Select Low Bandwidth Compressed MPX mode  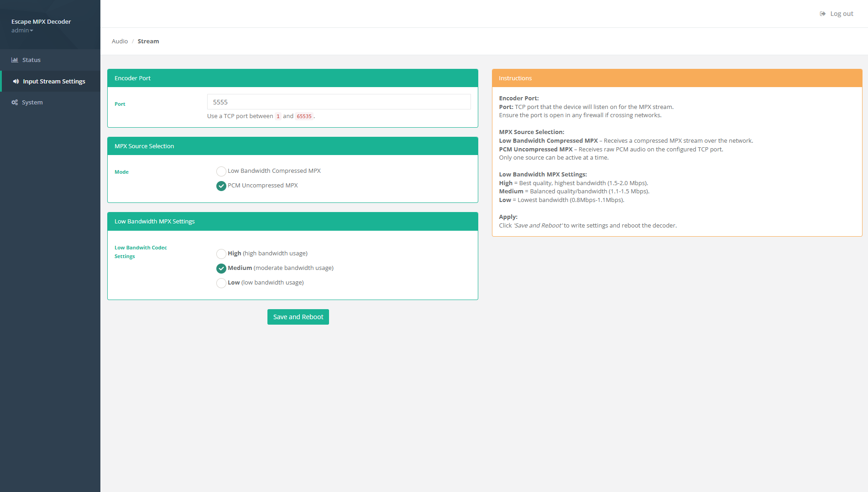(221, 171)
